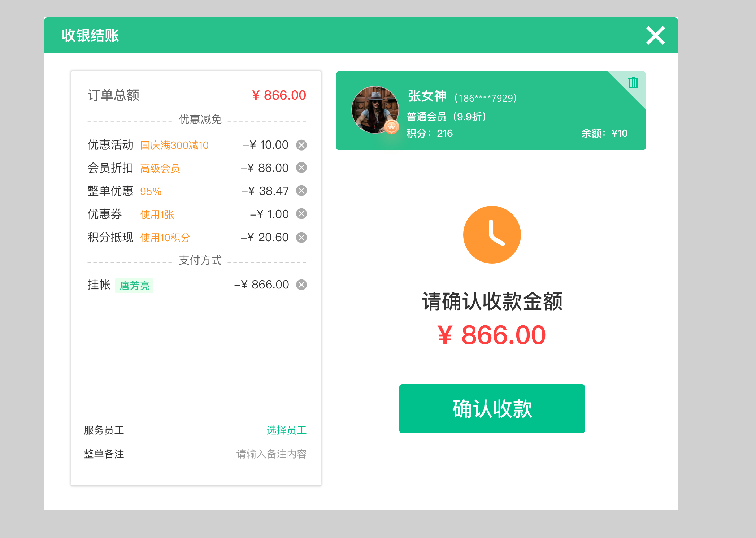This screenshot has height=538, width=756.
Task: Click the 余额 ¥10 balance display
Action: (607, 133)
